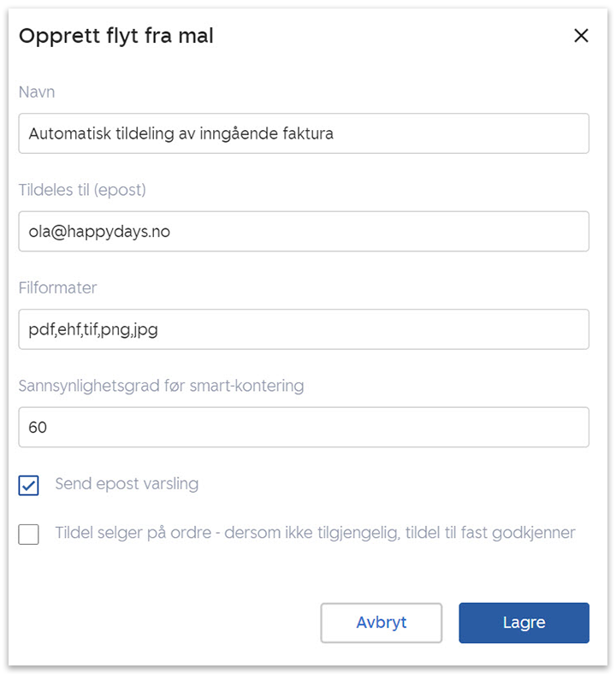This screenshot has width=616, height=674.
Task: Close the Opprett flyt fra mal dialog
Action: point(581,36)
